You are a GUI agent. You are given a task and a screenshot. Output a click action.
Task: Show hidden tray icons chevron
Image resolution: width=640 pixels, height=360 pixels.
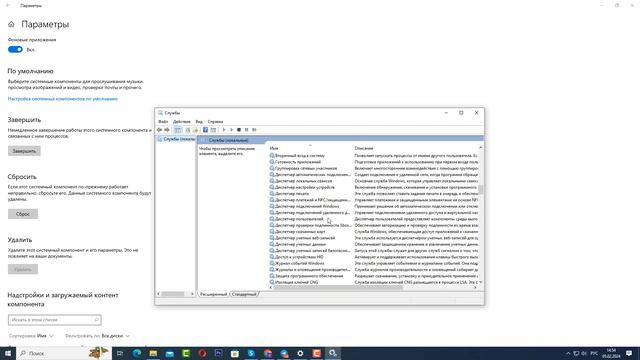pyautogui.click(x=568, y=353)
